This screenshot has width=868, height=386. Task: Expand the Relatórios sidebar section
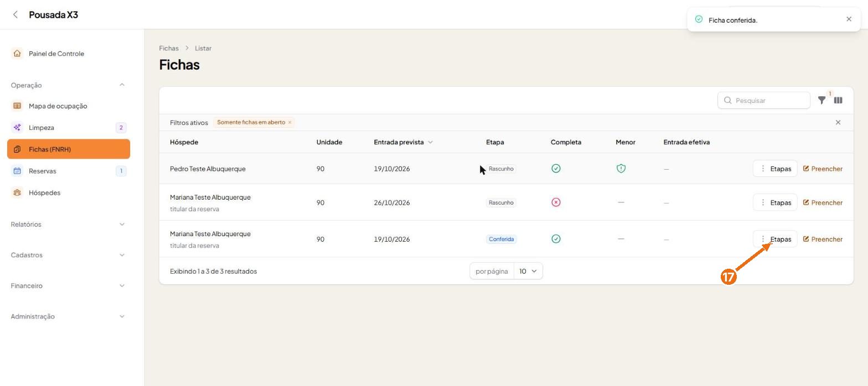(x=122, y=225)
